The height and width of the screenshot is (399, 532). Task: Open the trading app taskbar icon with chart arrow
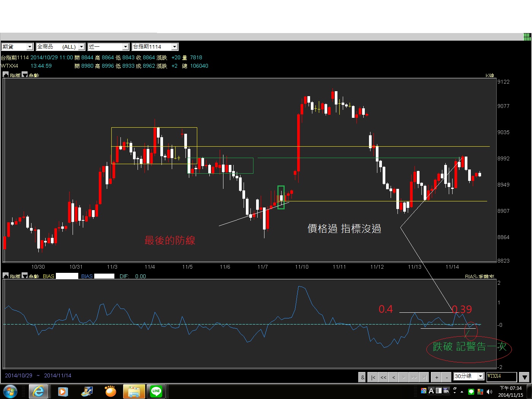click(x=87, y=391)
